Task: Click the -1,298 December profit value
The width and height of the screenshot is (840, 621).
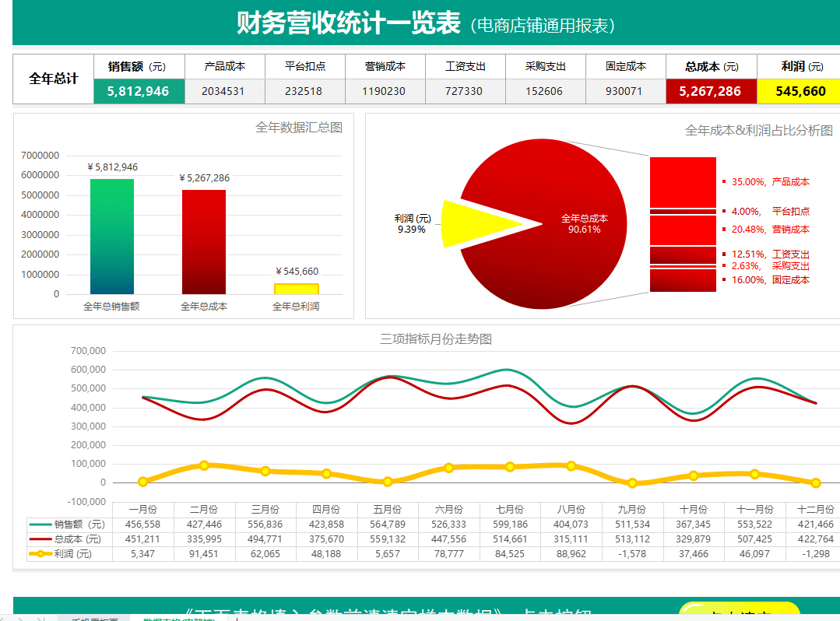Action: point(816,554)
